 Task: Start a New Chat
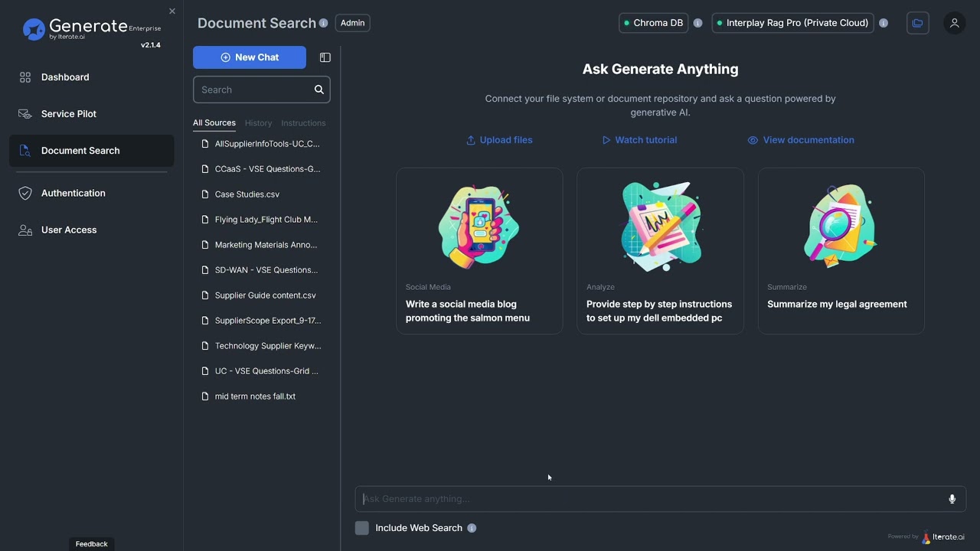250,57
